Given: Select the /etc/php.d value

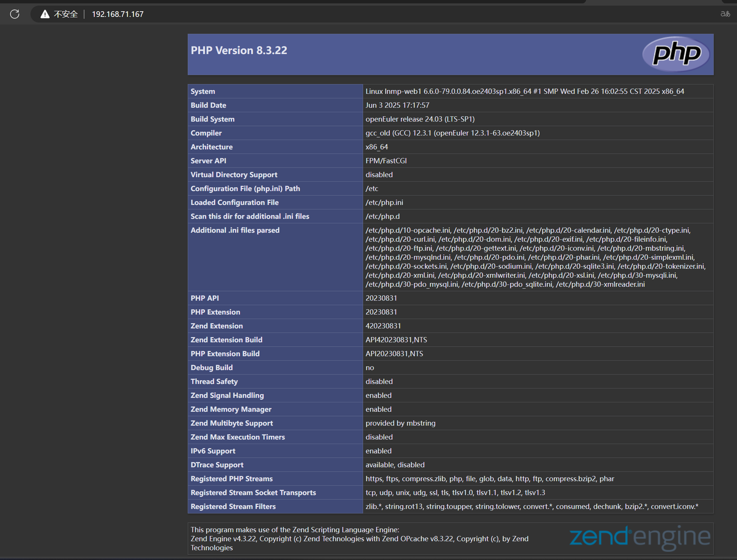Looking at the screenshot, I should (x=383, y=216).
